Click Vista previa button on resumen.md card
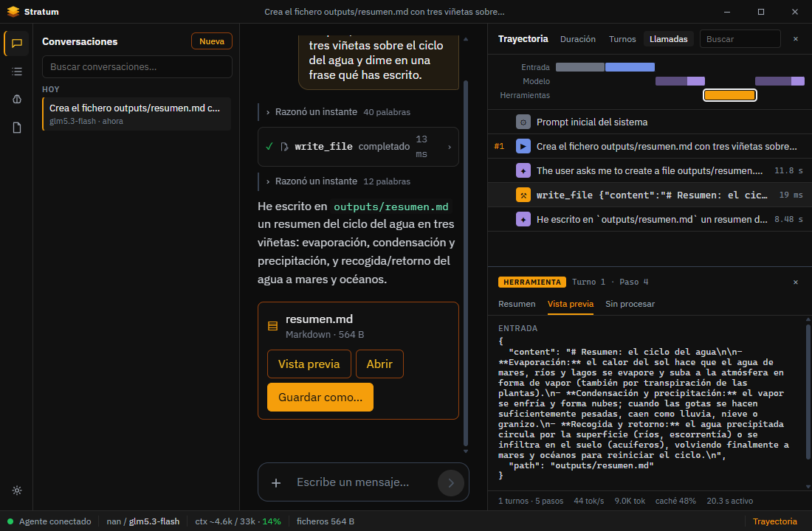Image resolution: width=812 pixels, height=531 pixels. tap(309, 364)
